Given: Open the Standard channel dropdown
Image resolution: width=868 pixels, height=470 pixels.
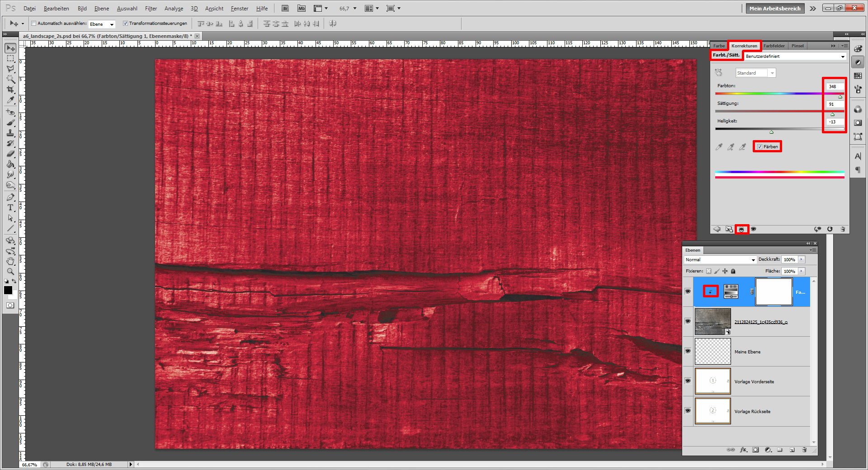Looking at the screenshot, I should tap(772, 72).
